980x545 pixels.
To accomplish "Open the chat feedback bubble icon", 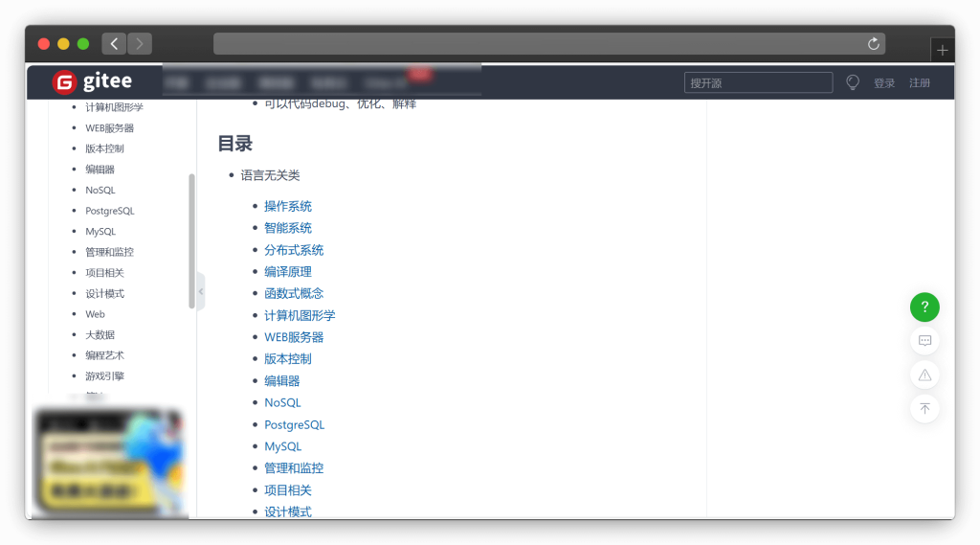I will click(x=924, y=341).
